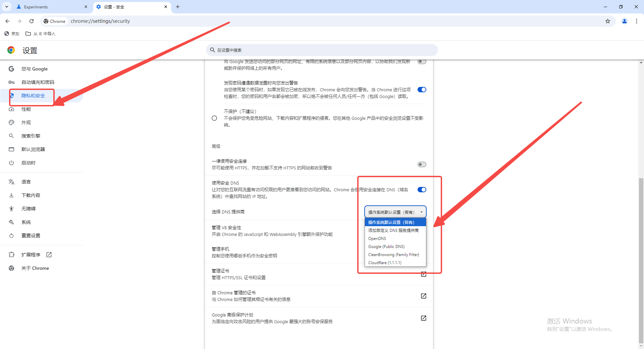The height and width of the screenshot is (349, 644).
Task: Close the 设置 - 安全 tab
Action: click(166, 7)
